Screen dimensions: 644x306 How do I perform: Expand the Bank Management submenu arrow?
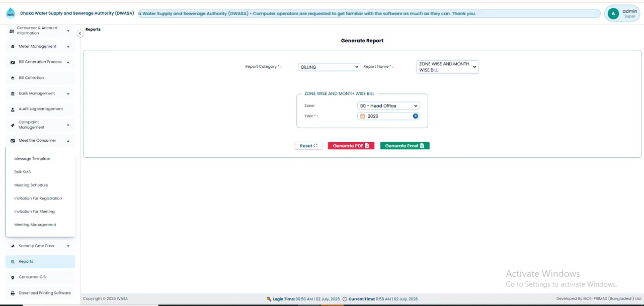68,93
